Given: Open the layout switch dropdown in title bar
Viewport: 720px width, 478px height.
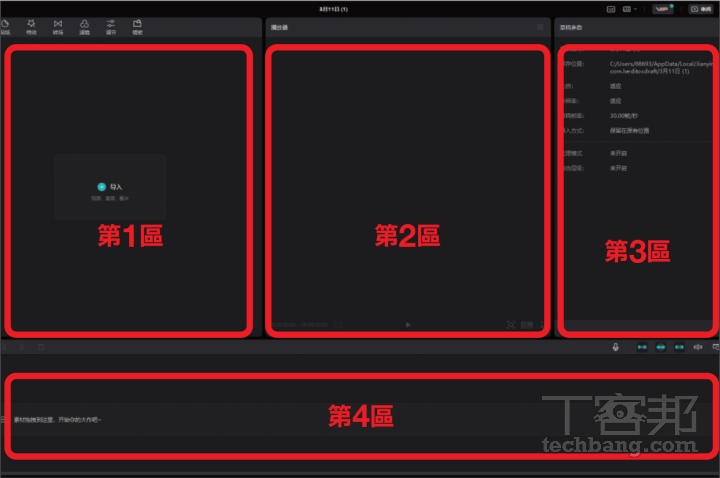Looking at the screenshot, I should pos(630,9).
